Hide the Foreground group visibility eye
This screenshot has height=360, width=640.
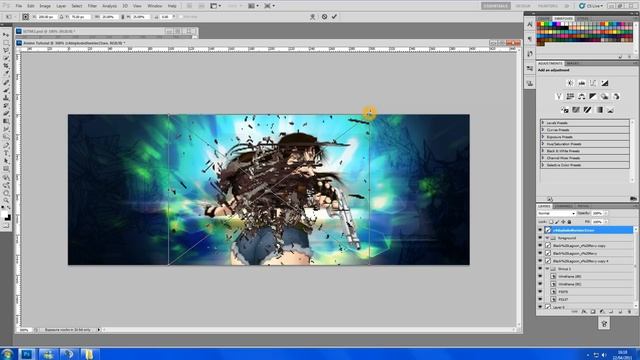tap(540, 238)
